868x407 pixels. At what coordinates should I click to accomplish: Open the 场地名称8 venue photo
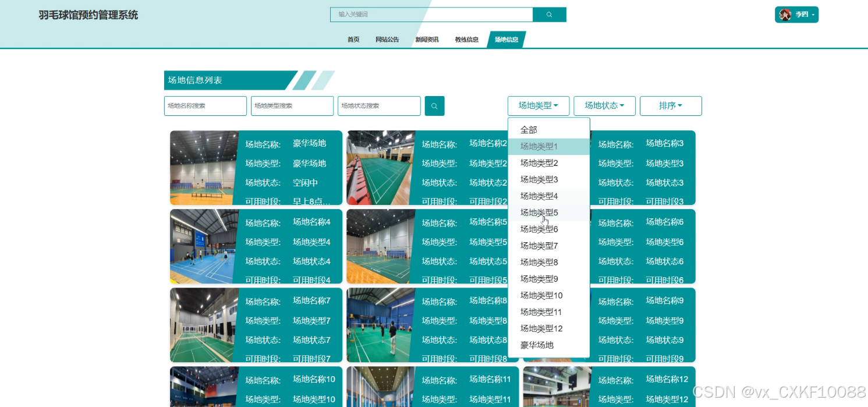pos(381,325)
